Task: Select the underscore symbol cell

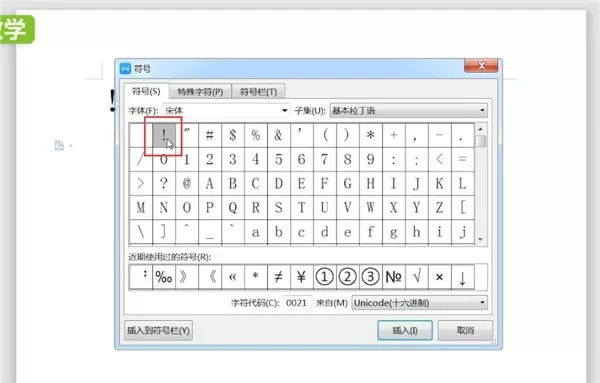Action: 210,232
